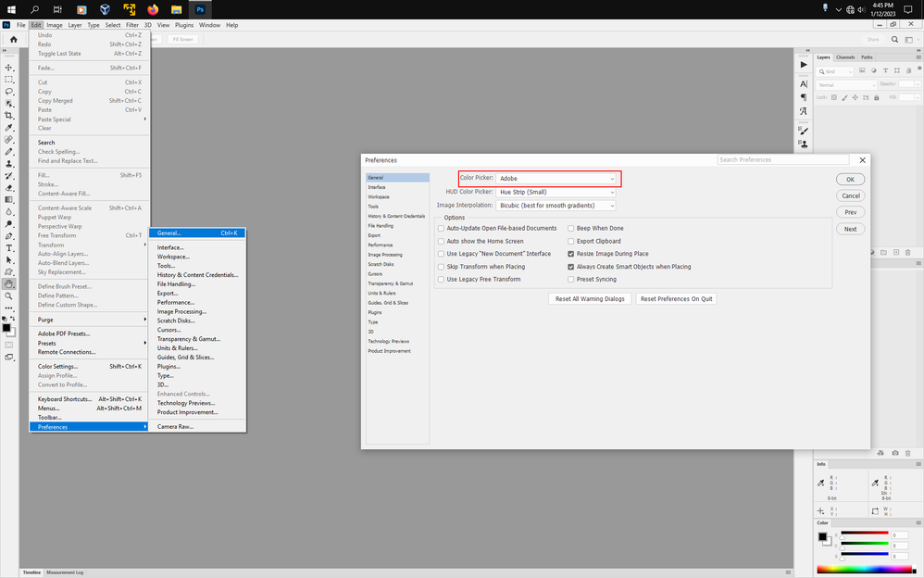Click Cancel in Preferences dialog
The height and width of the screenshot is (578, 924).
tap(850, 195)
